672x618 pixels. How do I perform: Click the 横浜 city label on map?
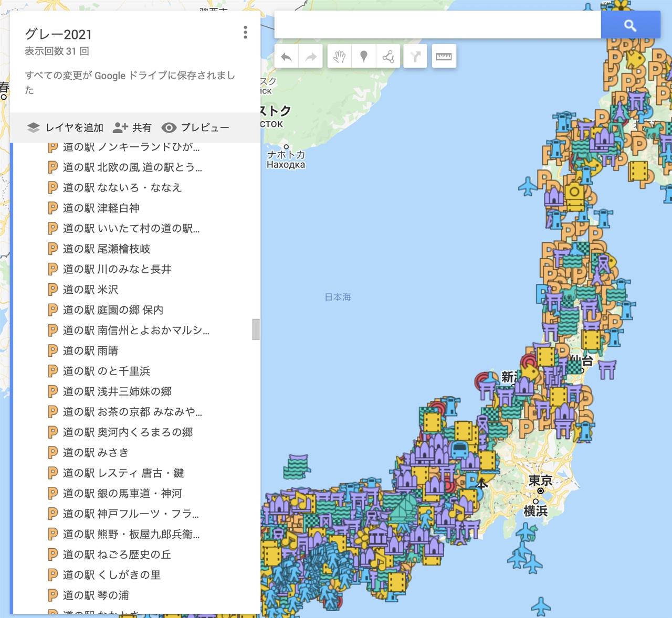[x=535, y=511]
